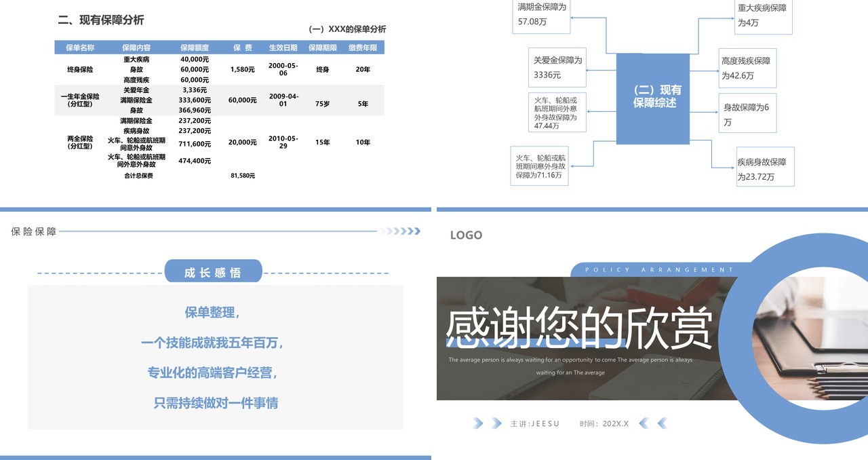The width and height of the screenshot is (868, 460).
Task: Click the 2000-05-06 effective date cell
Action: 283,69
